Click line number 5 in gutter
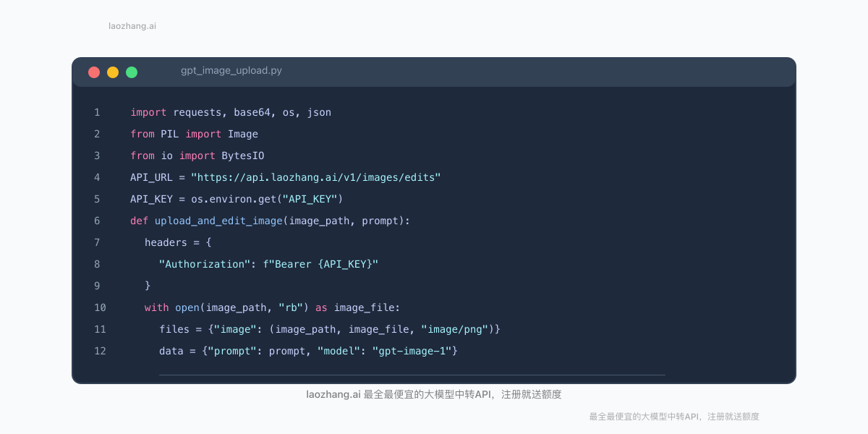This screenshot has height=434, width=868. 97,199
